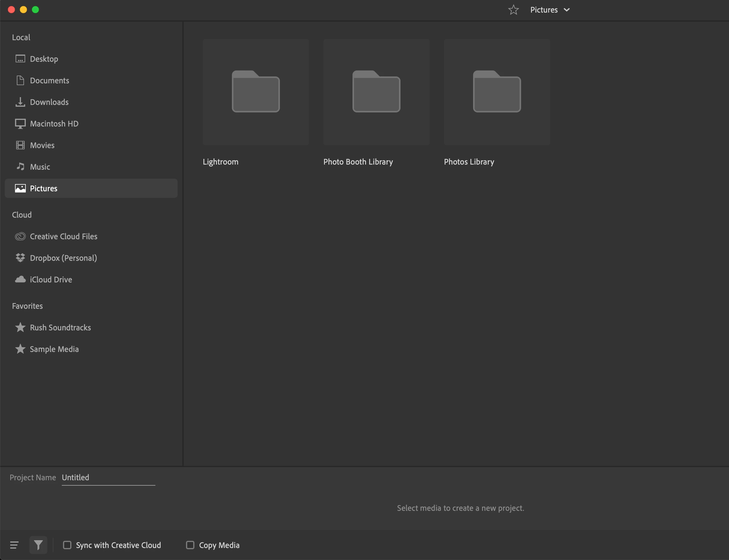Click the list view options icon

[14, 545]
